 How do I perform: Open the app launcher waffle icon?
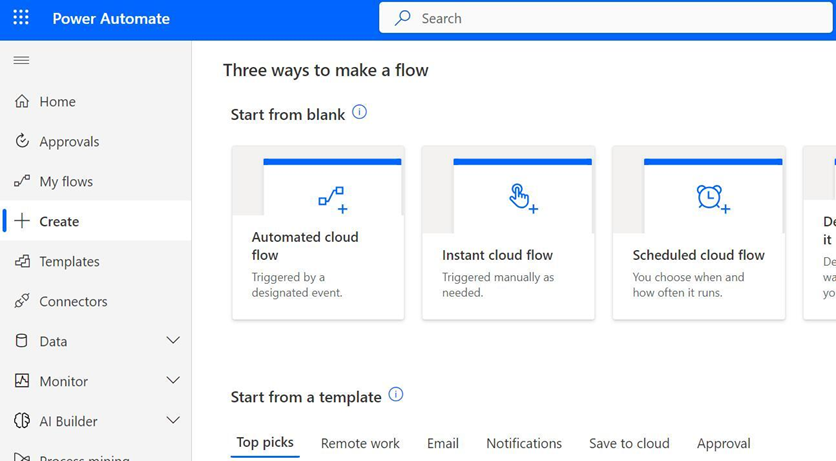click(21, 18)
